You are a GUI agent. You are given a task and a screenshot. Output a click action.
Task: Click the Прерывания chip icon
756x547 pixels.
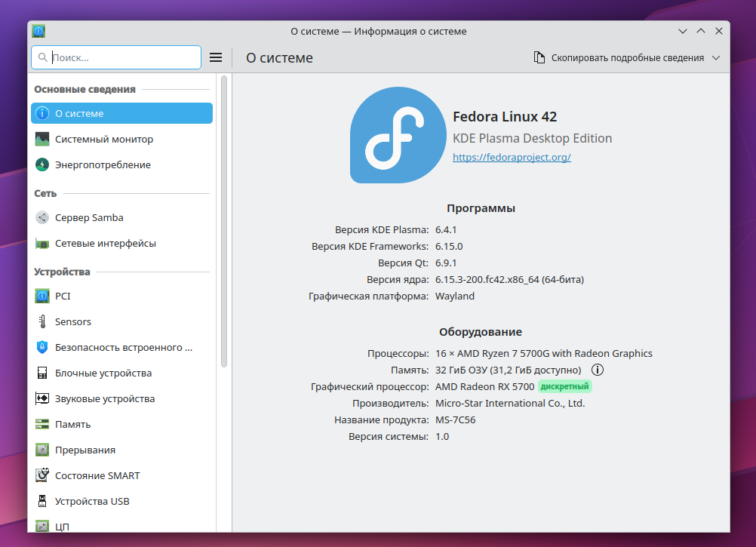tap(42, 450)
